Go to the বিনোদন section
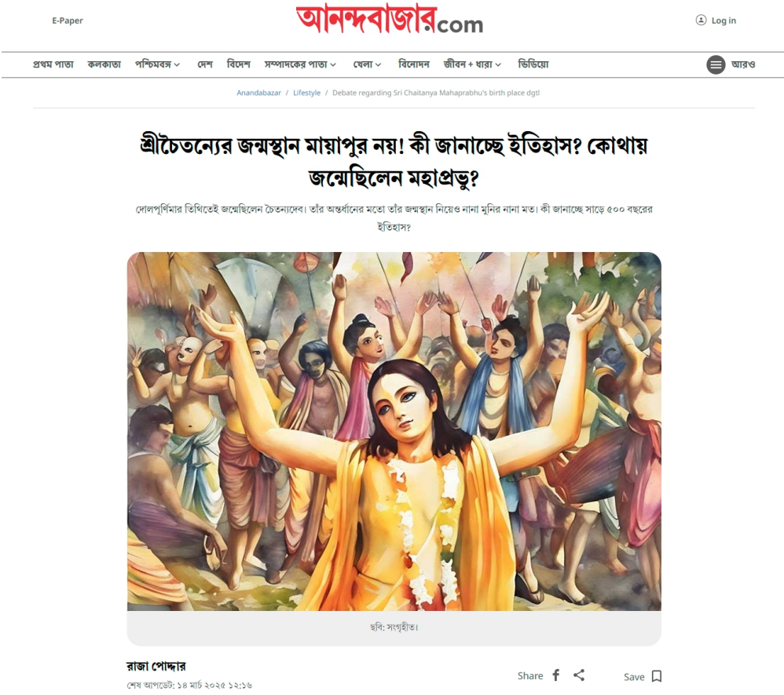The width and height of the screenshot is (784, 695). click(x=413, y=64)
